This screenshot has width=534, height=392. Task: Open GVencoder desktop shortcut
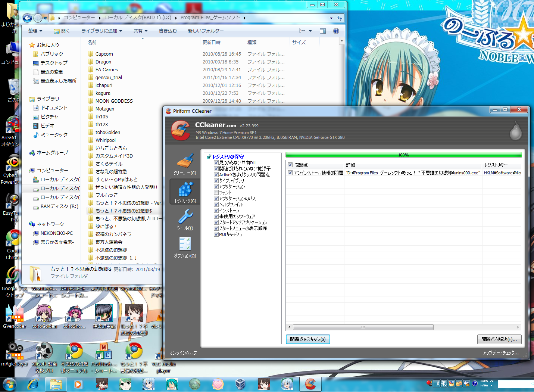point(15,317)
